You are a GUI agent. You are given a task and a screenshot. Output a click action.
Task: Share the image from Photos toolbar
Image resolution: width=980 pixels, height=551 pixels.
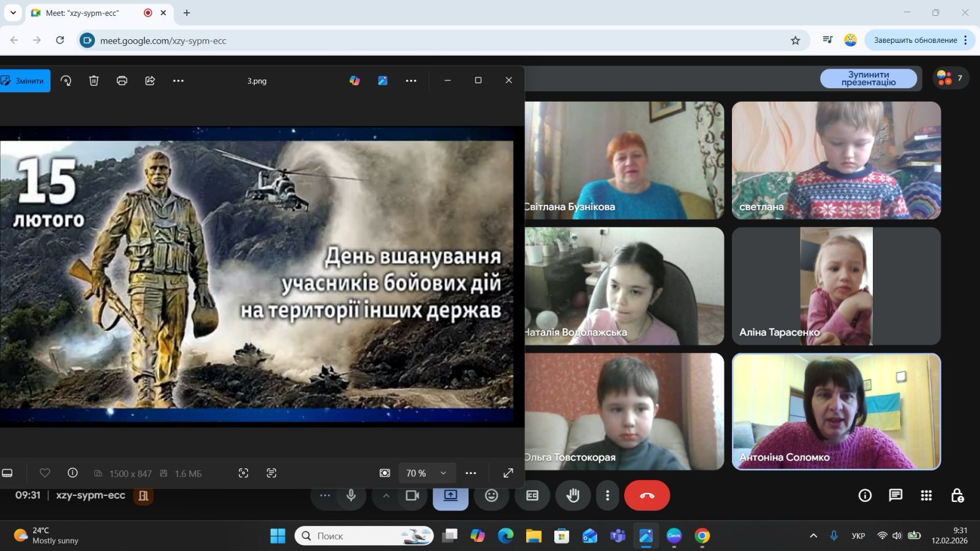tap(150, 81)
